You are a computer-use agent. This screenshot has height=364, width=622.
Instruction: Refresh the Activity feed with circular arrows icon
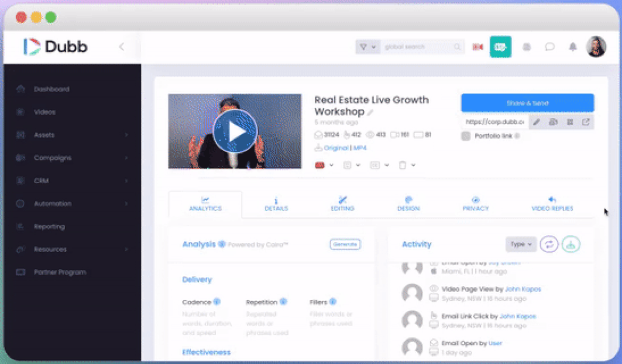point(549,244)
